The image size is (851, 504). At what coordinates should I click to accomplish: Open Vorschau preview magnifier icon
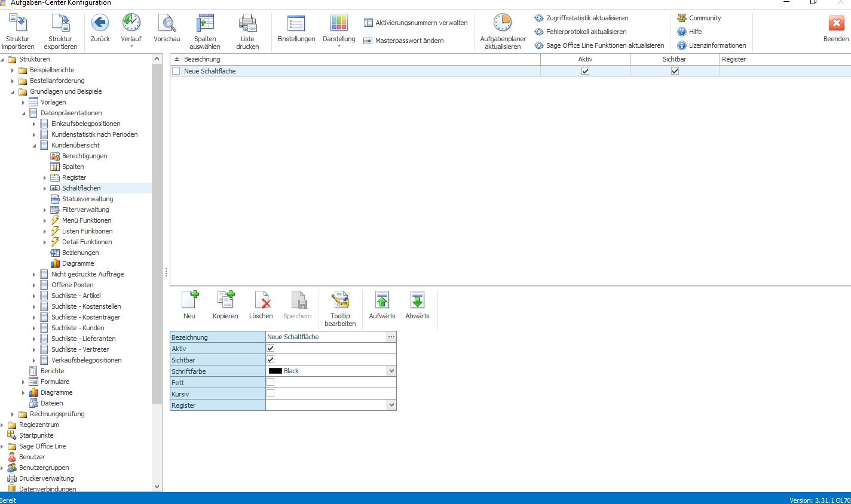(167, 23)
